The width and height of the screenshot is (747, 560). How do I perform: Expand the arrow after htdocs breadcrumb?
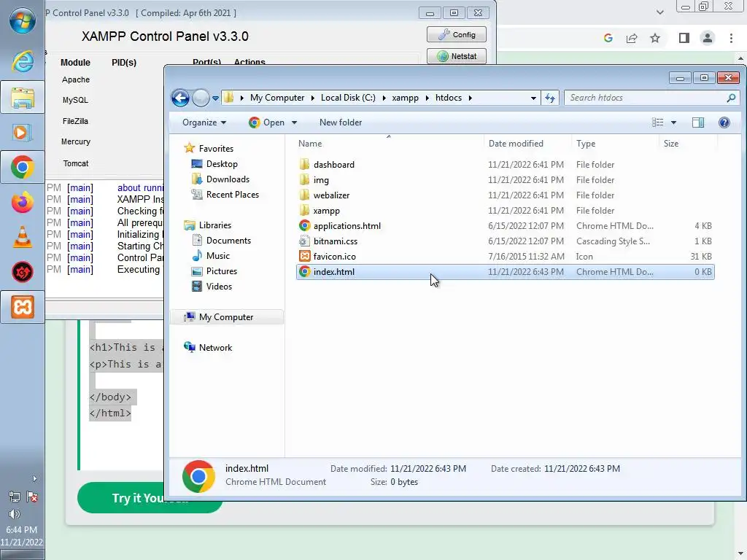pyautogui.click(x=471, y=98)
